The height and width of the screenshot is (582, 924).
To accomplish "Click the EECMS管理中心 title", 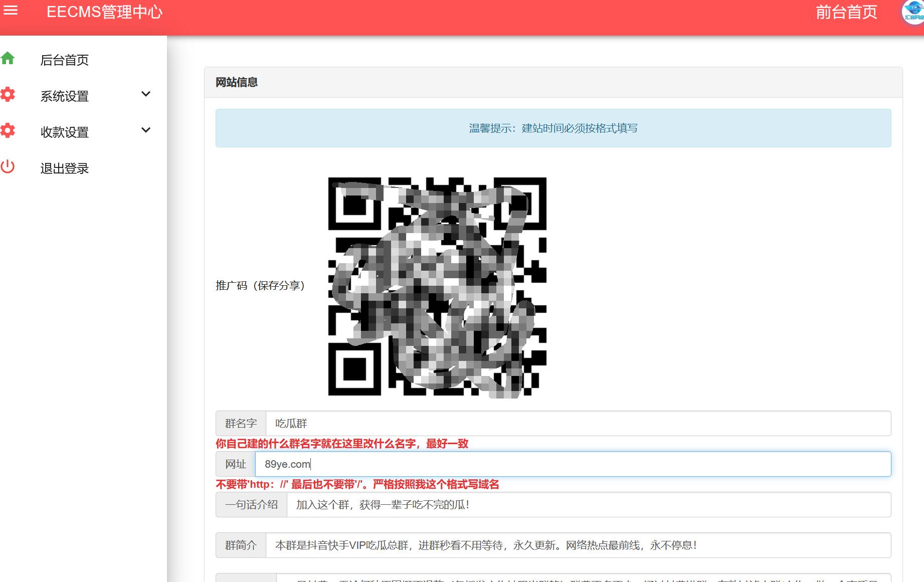I will pyautogui.click(x=104, y=12).
